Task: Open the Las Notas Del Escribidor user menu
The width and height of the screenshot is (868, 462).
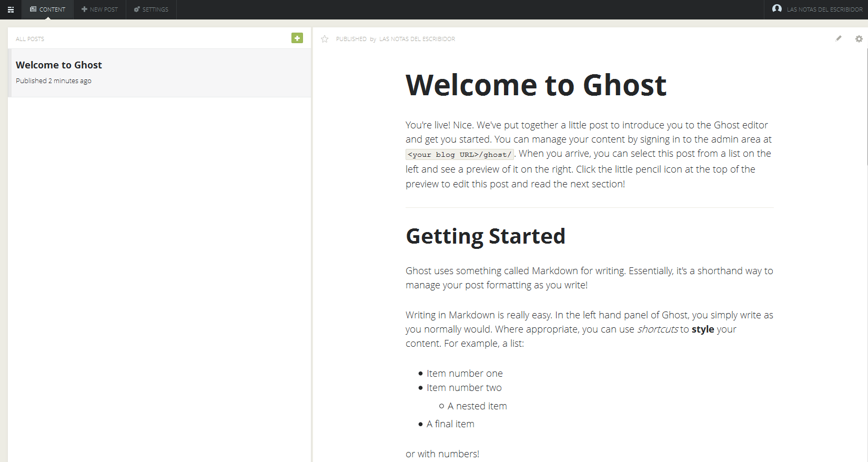Action: coord(816,9)
